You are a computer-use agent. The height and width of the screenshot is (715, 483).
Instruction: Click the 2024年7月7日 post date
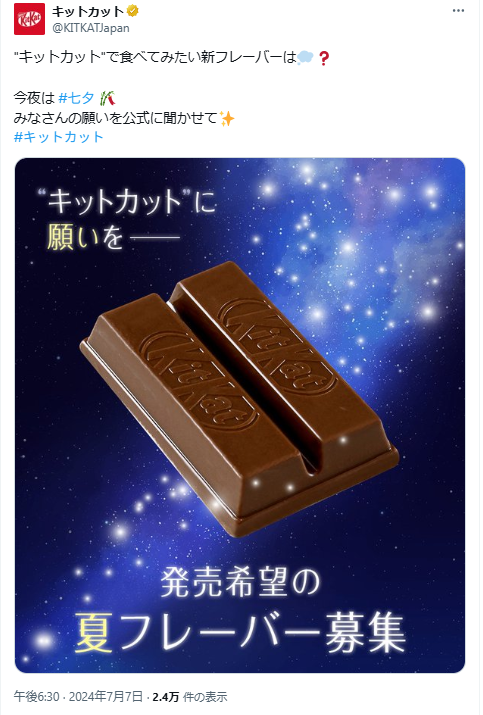pyautogui.click(x=106, y=697)
